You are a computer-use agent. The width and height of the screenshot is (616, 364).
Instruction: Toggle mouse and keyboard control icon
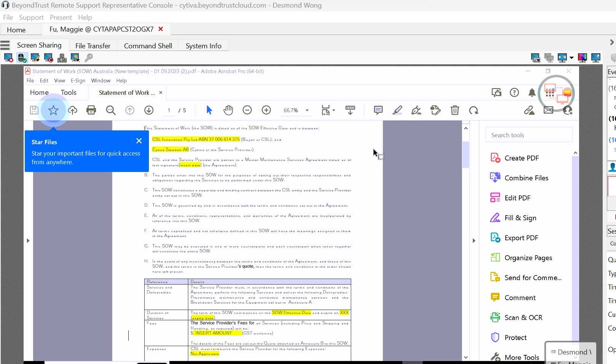(x=22, y=57)
